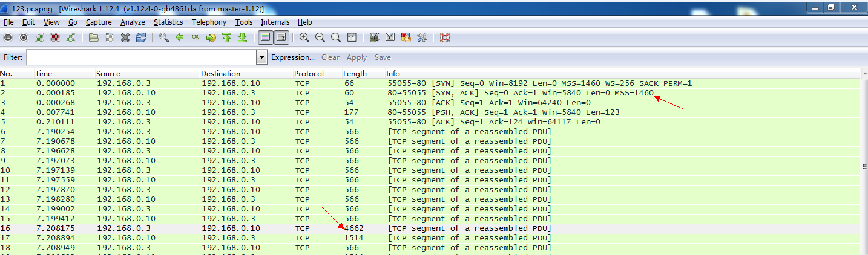Expand the filter history dropdown
Viewport: 868px width, 255px height.
(x=262, y=57)
